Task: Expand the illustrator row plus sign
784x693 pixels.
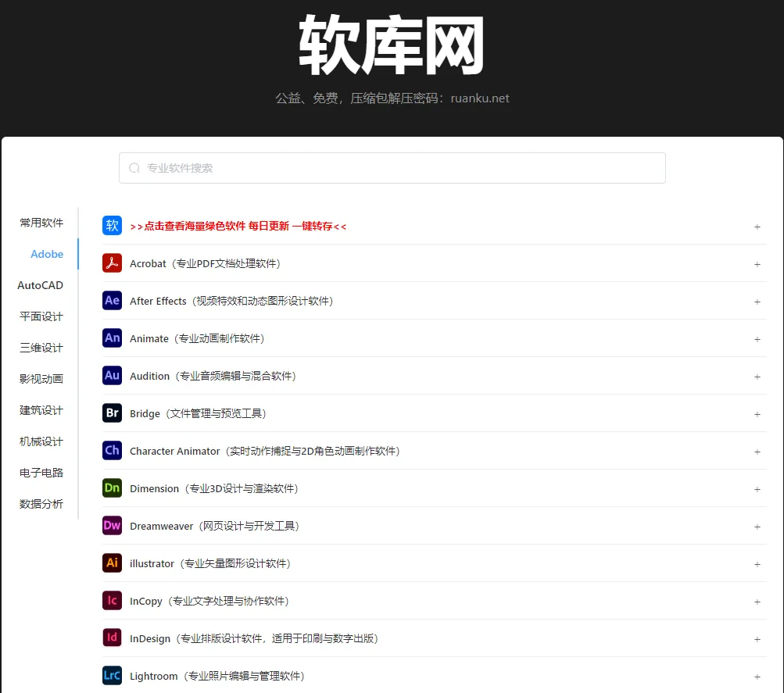Action: pyautogui.click(x=757, y=564)
